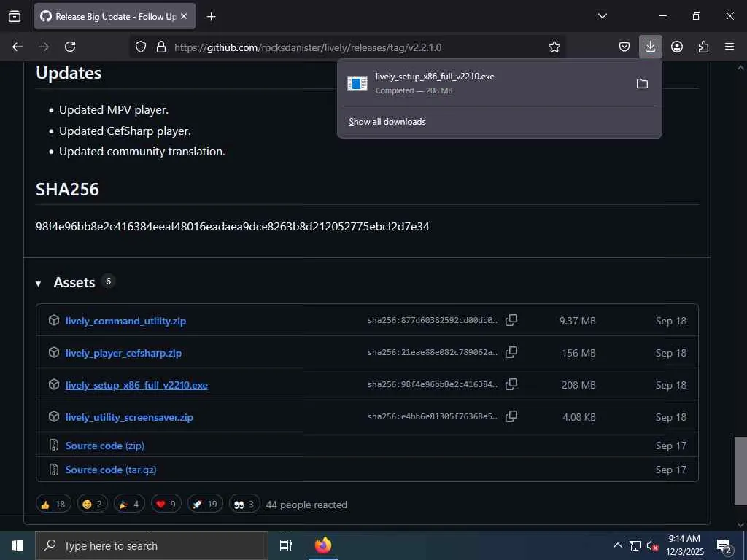Toggle thumbs up reaction with 18
747x560 pixels.
[x=53, y=505]
